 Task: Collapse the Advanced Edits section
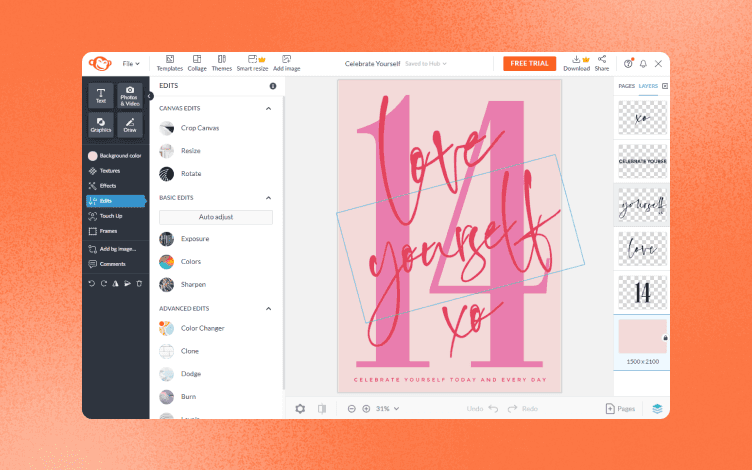269,308
